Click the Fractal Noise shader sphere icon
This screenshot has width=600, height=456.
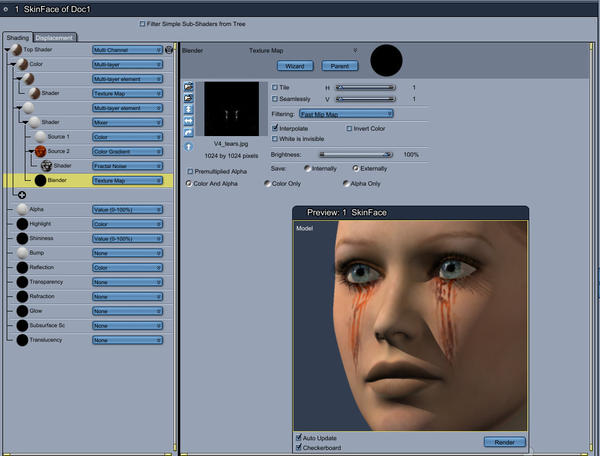point(47,166)
